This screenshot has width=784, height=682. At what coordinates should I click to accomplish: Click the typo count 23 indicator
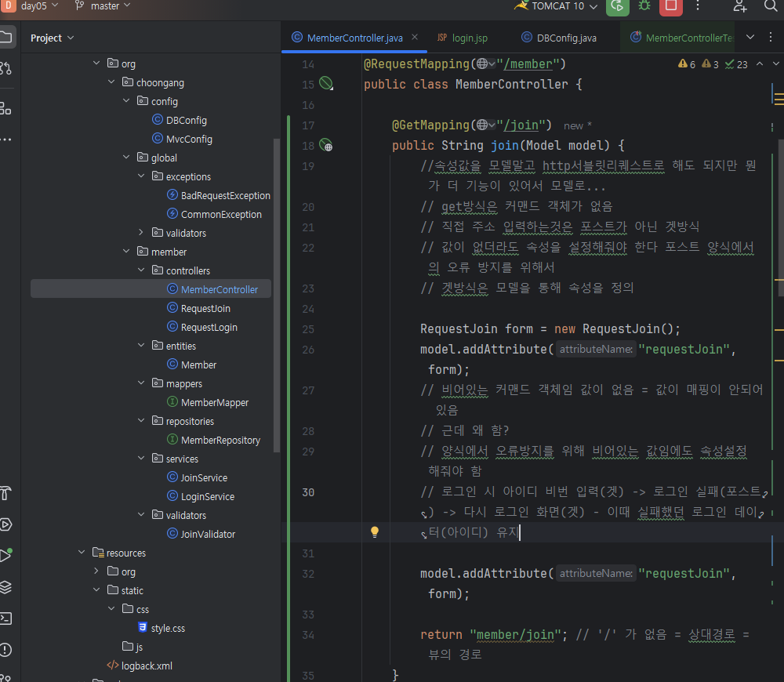coord(736,64)
